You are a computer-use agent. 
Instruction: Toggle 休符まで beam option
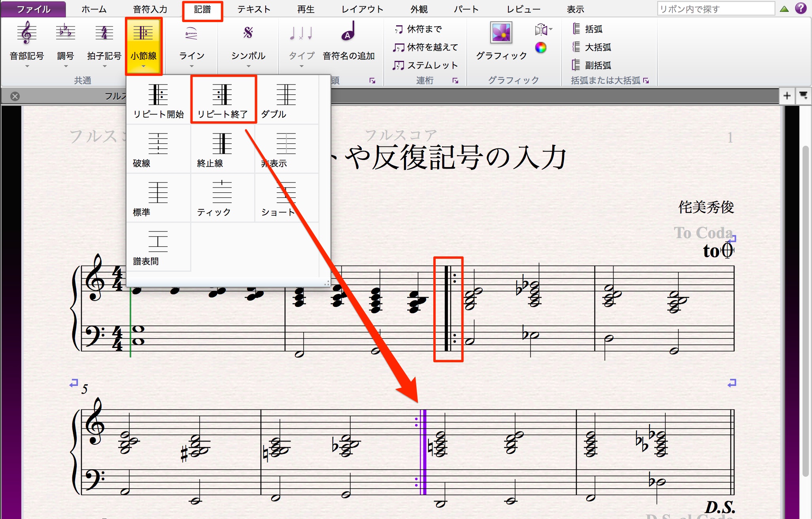(418, 29)
